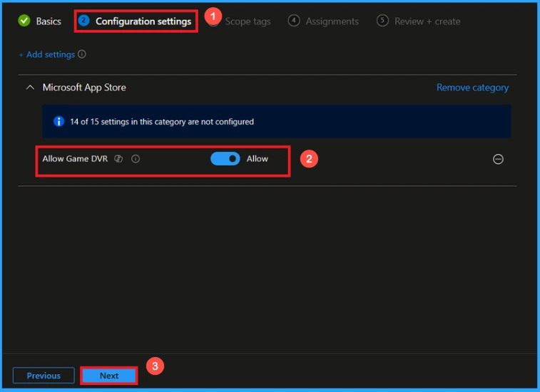
Task: Jump to Review + create step
Action: pos(419,21)
